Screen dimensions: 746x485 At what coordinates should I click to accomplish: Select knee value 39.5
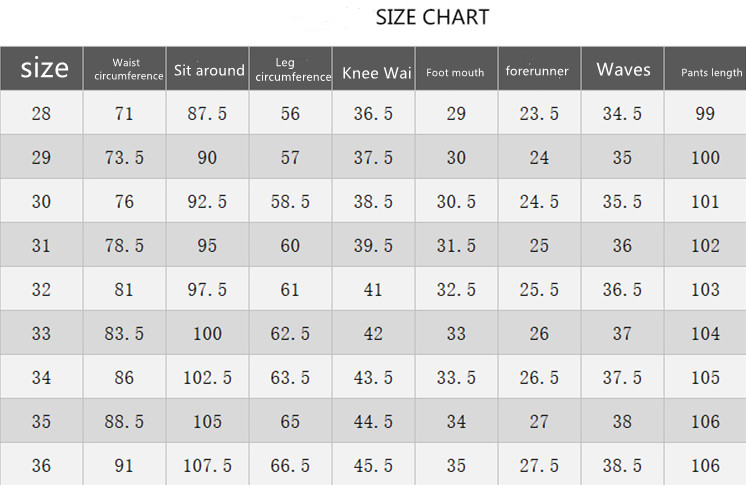pos(373,246)
